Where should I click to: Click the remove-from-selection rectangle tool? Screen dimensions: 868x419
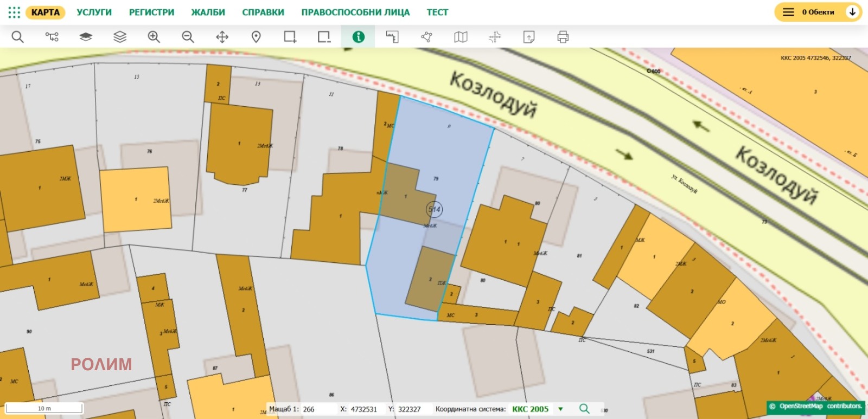324,37
